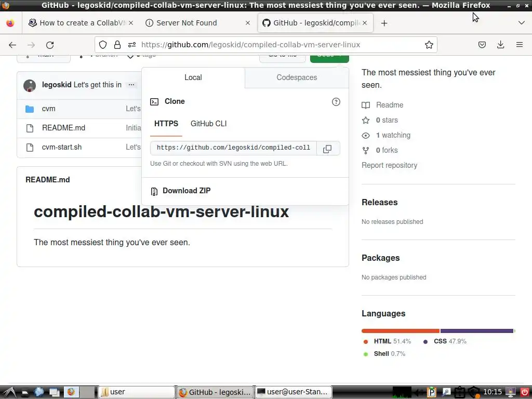The height and width of the screenshot is (399, 532).
Task: Open the cvm folder
Action: pyautogui.click(x=48, y=109)
